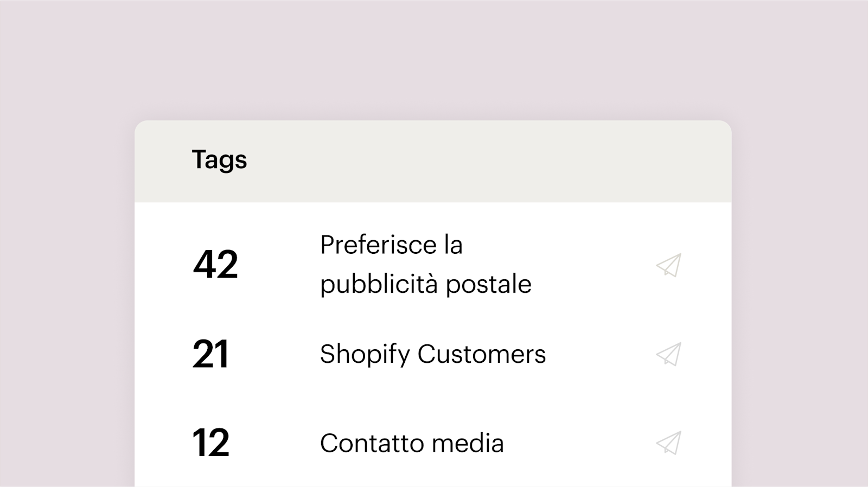Image resolution: width=868 pixels, height=487 pixels.
Task: Click the "pubblicità postale" text line
Action: pos(425,284)
